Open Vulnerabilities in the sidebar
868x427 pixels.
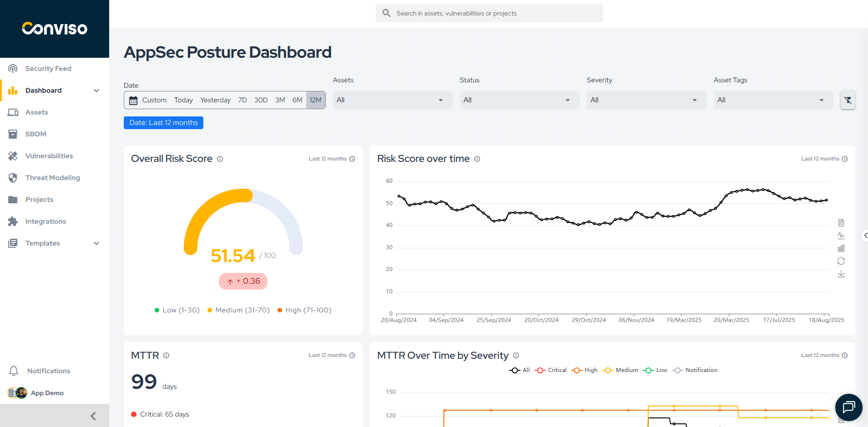49,156
